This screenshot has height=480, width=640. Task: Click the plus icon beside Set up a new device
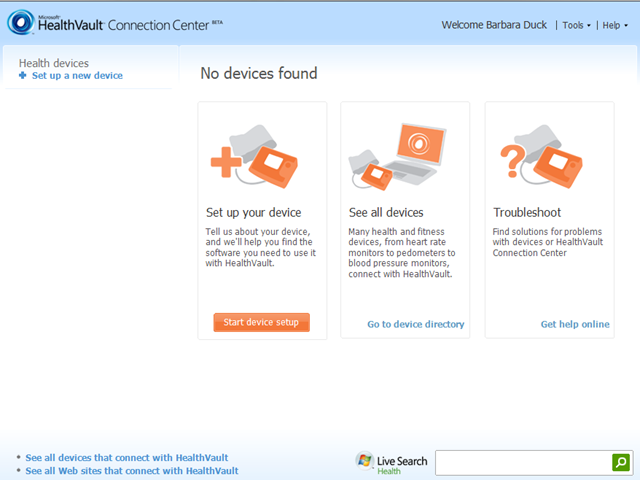click(x=23, y=75)
